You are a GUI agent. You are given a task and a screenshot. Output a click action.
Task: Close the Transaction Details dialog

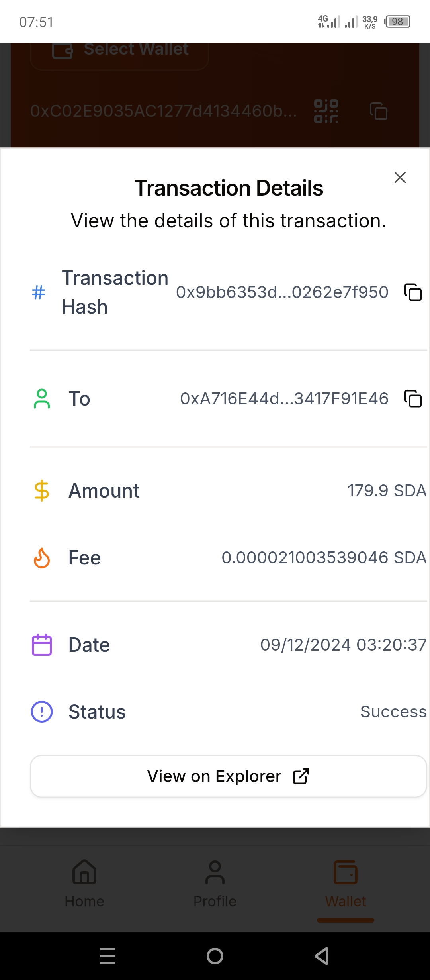[400, 177]
